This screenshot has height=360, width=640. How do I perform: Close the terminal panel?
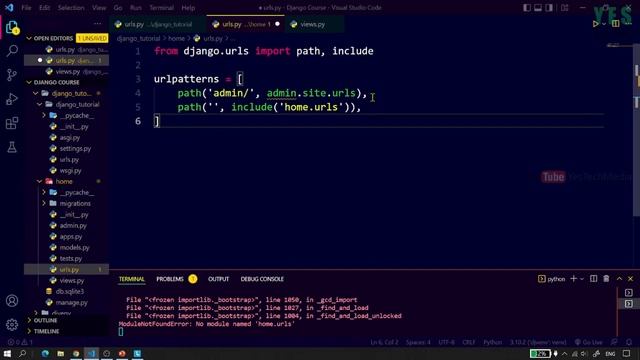(631, 279)
